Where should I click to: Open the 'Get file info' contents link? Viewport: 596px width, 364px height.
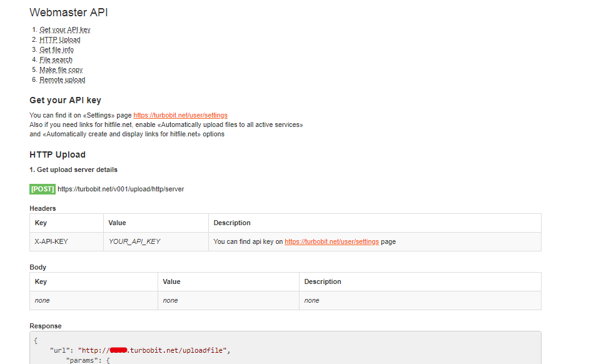click(x=57, y=50)
